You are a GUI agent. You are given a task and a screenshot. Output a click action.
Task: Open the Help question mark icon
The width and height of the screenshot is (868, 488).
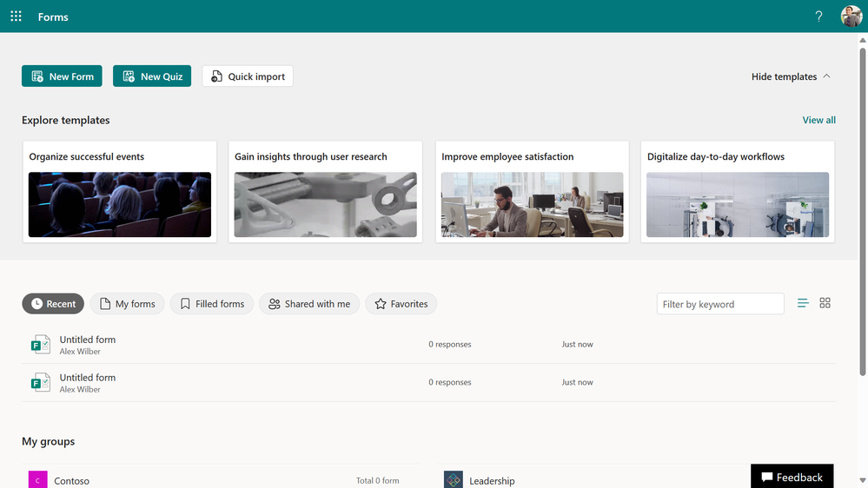[x=818, y=16]
